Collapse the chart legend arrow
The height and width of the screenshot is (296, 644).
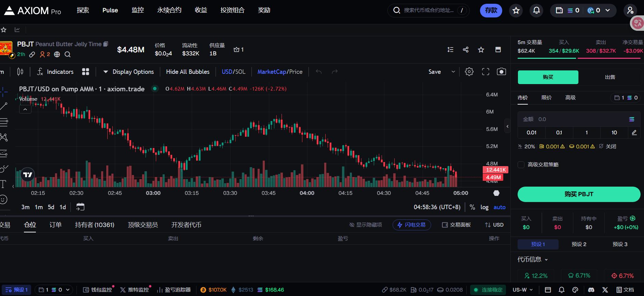25,109
